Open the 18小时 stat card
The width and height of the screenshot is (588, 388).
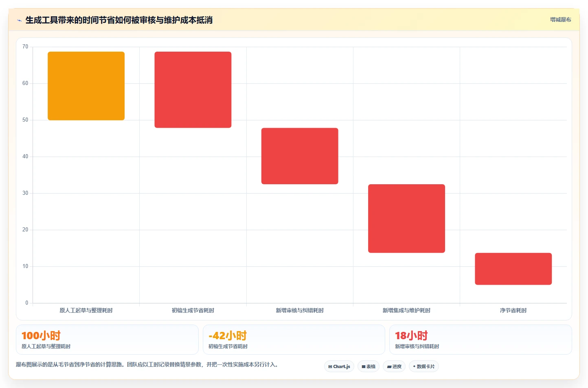(480, 340)
